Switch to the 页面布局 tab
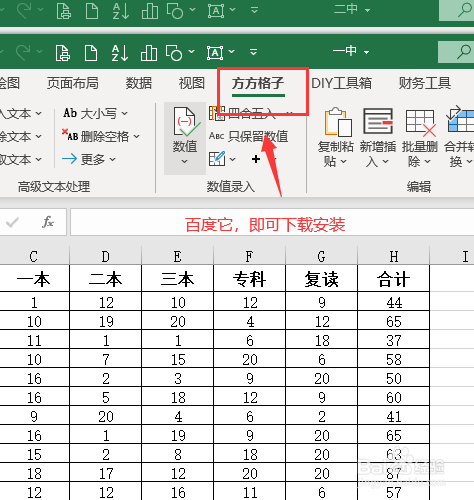The height and width of the screenshot is (500, 474). pyautogui.click(x=73, y=83)
